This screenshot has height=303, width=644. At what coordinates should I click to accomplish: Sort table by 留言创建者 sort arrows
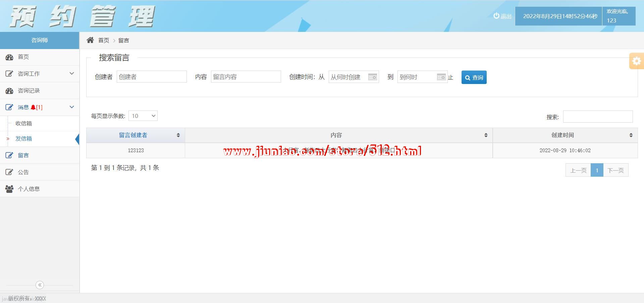click(x=178, y=135)
